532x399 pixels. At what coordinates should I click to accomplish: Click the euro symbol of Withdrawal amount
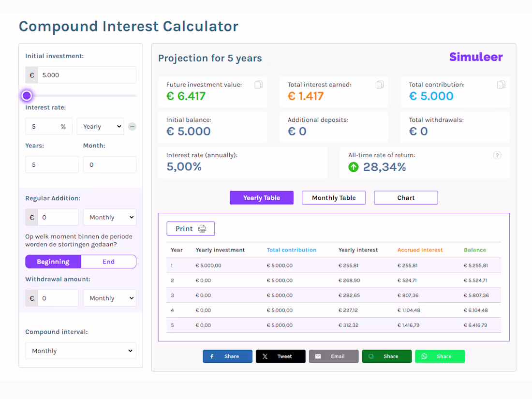[x=32, y=298]
